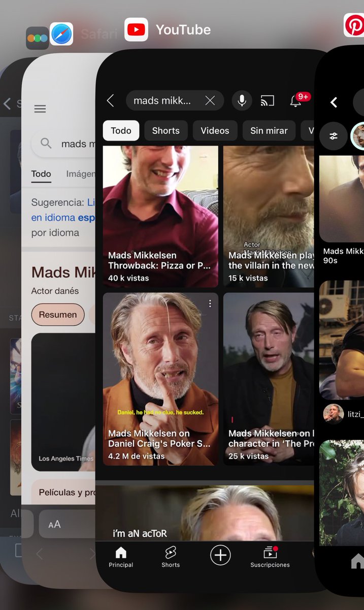The image size is (364, 610).
Task: Tap the three-colored-dots app icon
Action: (37, 38)
